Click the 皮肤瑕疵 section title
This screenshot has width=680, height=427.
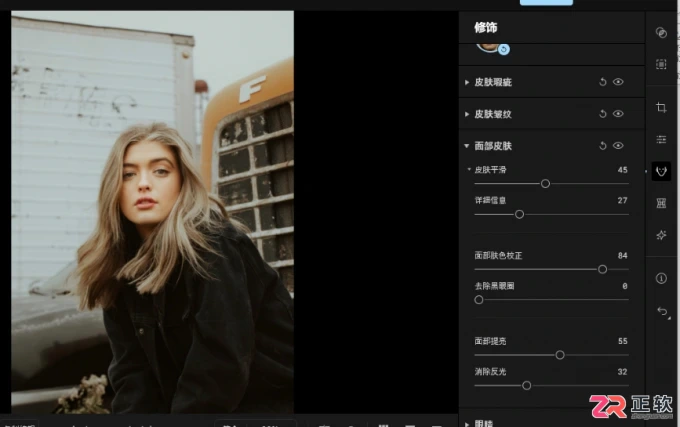[x=493, y=82]
